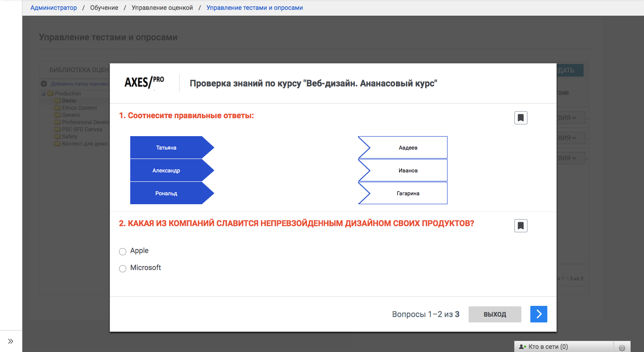
Task: Select the Рональд matching item
Action: (x=172, y=193)
